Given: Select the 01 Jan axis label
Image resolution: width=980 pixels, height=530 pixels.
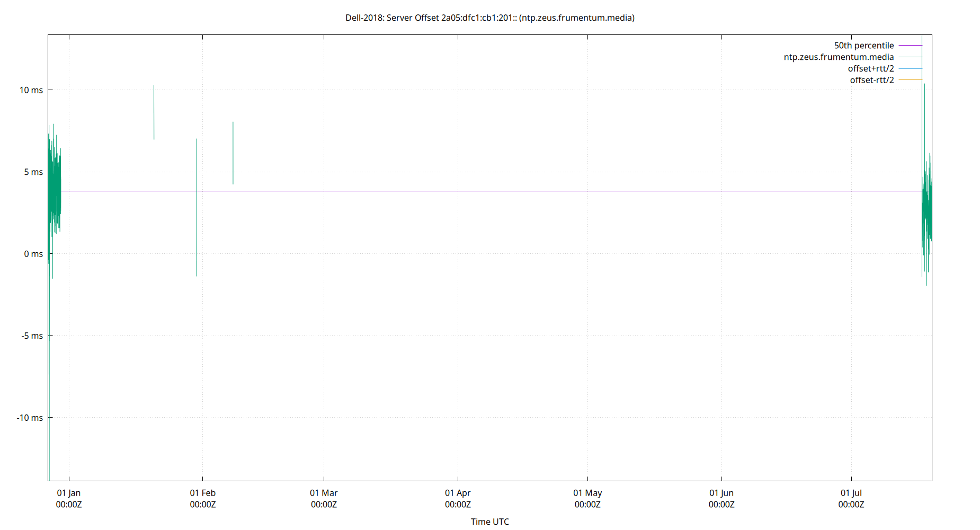Looking at the screenshot, I should [x=68, y=492].
